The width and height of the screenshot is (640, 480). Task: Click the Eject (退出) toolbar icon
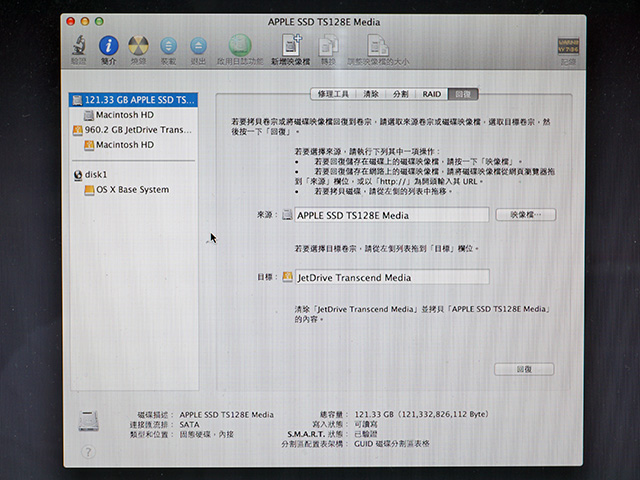pos(198,46)
